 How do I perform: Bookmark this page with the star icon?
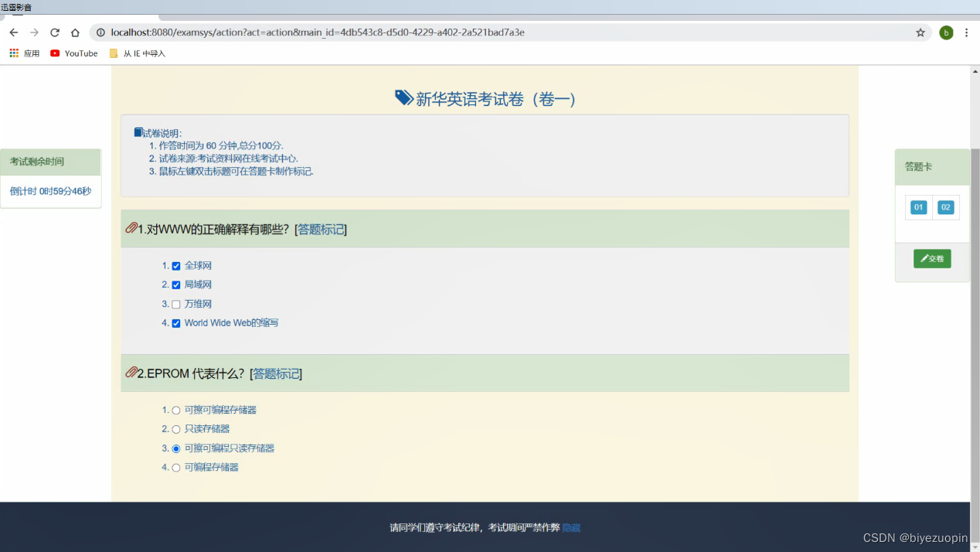point(920,32)
